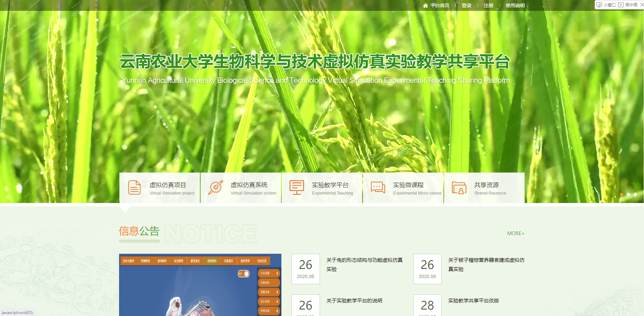Close the 小窗口/画中画 overlay bar
This screenshot has height=316, width=644.
pos(642,5)
